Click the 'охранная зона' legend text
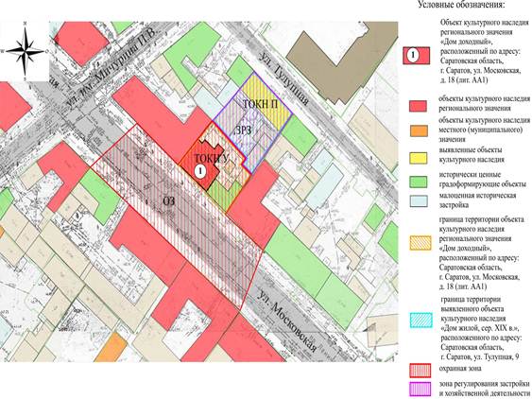532x399 pixels. coord(460,369)
